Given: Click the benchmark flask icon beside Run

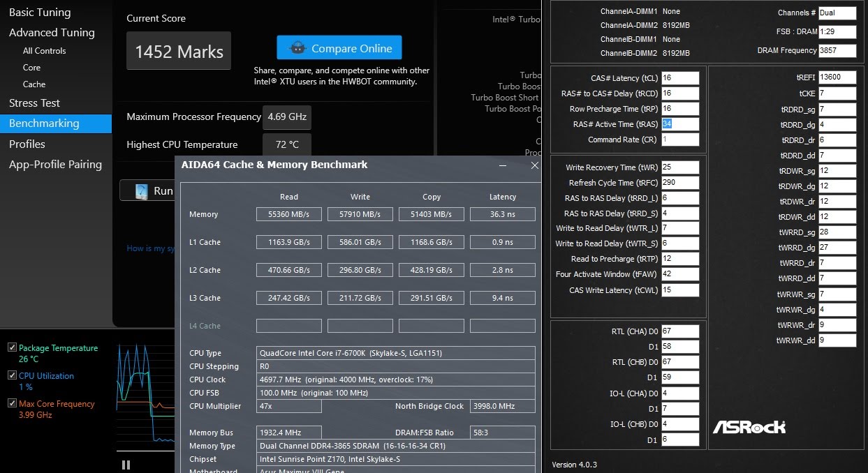Looking at the screenshot, I should (142, 190).
